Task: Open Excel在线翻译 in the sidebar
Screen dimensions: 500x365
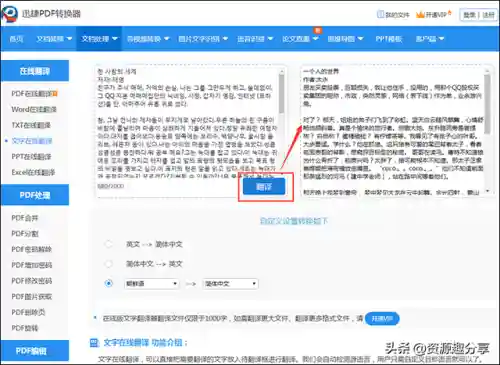Action: pyautogui.click(x=33, y=172)
